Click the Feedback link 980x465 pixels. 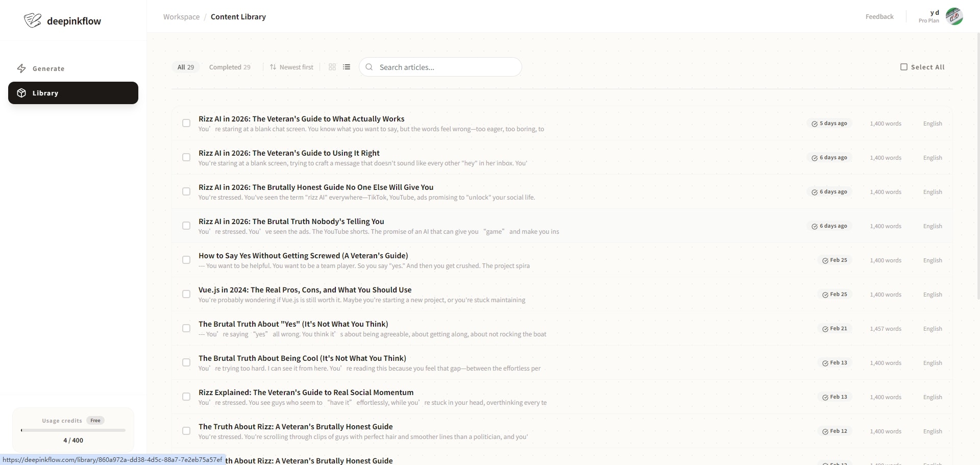point(879,16)
